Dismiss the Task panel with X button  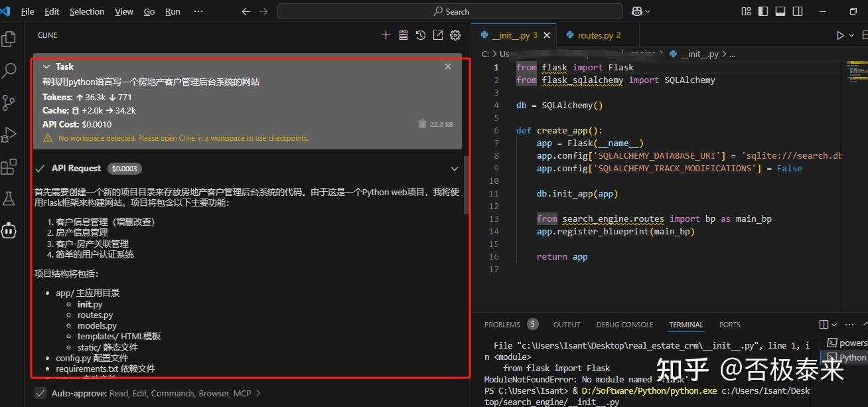tap(447, 66)
